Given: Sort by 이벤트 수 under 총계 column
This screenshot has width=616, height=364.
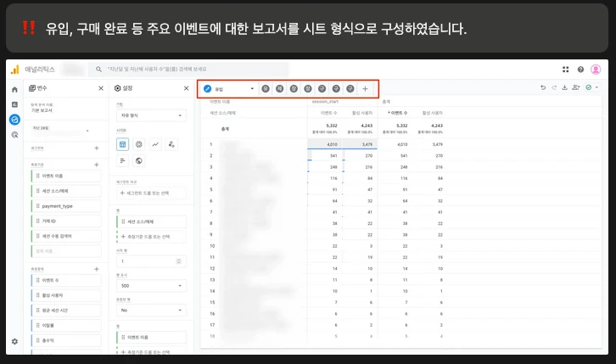Looking at the screenshot, I should tap(398, 113).
